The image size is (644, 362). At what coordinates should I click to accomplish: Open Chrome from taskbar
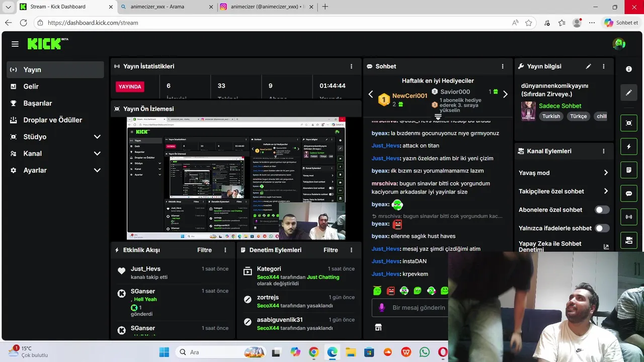click(x=313, y=352)
